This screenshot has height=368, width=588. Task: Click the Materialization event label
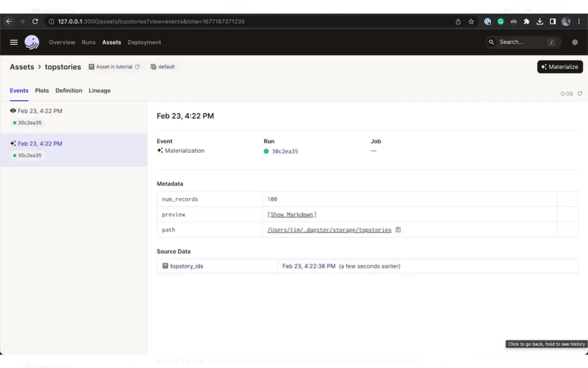point(184,151)
